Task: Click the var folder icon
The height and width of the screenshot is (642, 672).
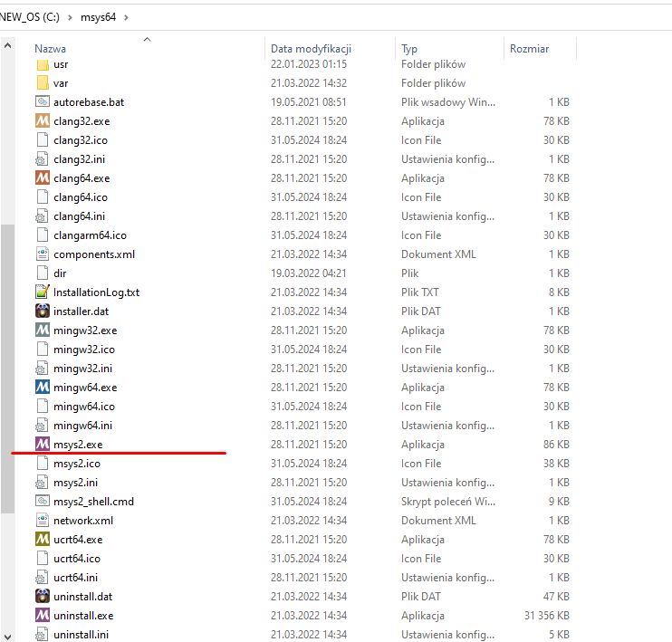Action: (x=43, y=83)
